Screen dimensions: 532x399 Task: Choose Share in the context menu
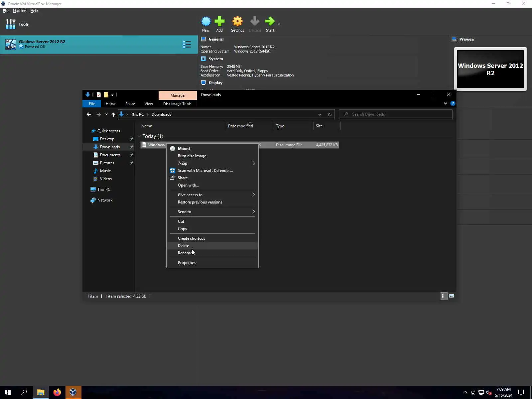click(x=212, y=178)
